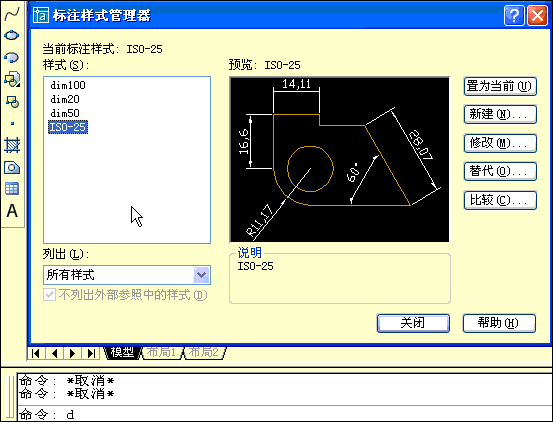Click the 置为当前 button

click(500, 86)
